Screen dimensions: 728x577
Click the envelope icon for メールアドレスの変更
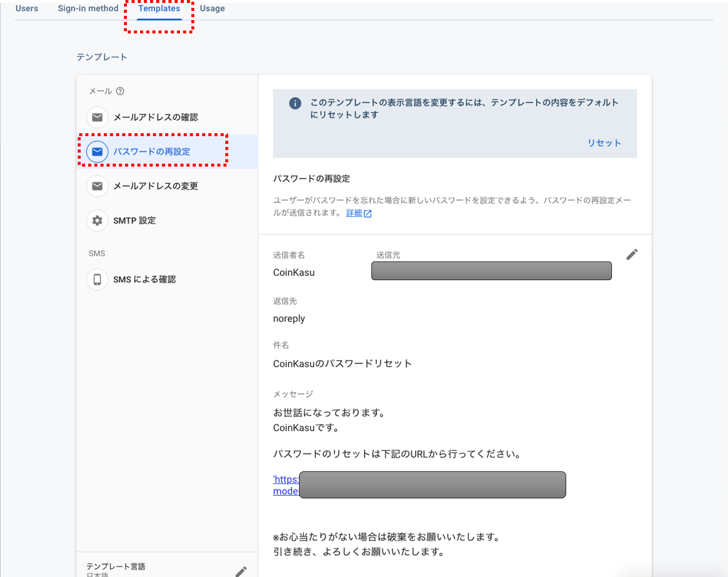click(x=97, y=186)
